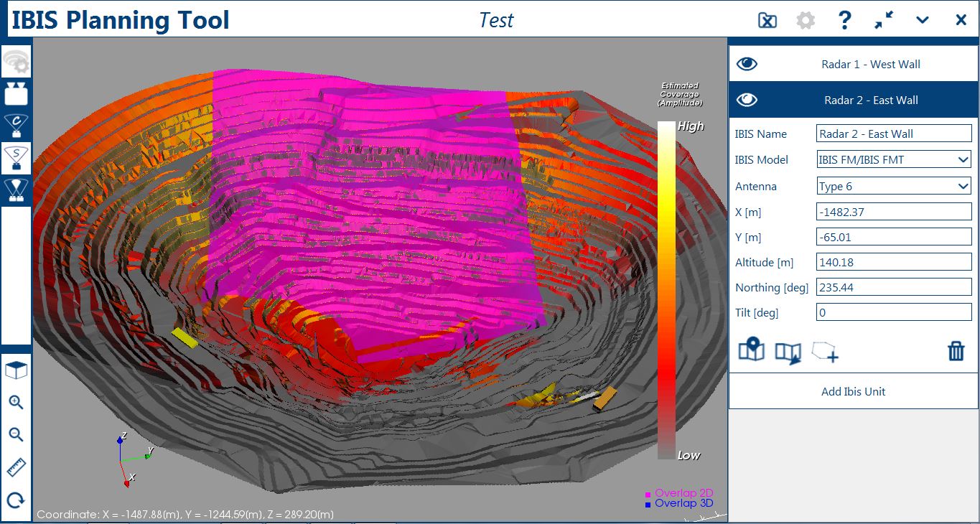Click the map export arrow icon
Viewport: 980px width, 524px height.
coord(788,352)
